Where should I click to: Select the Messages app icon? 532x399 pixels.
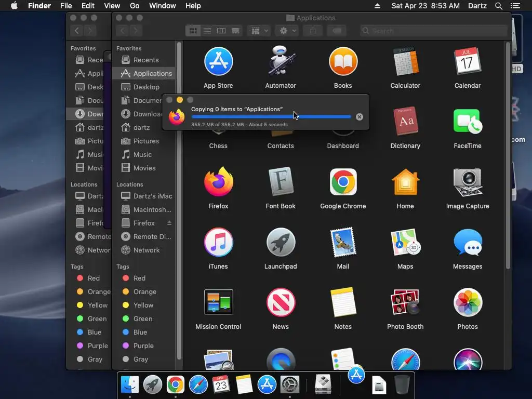(468, 242)
